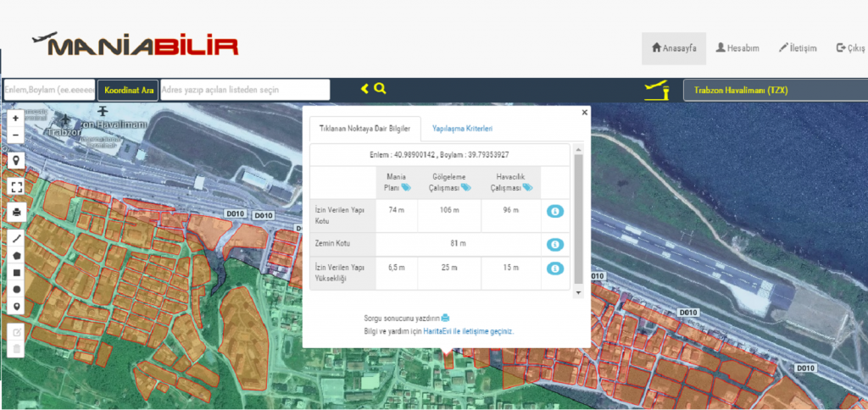Focus the address search input field
Viewport: 868px width, 410px height.
coord(244,90)
